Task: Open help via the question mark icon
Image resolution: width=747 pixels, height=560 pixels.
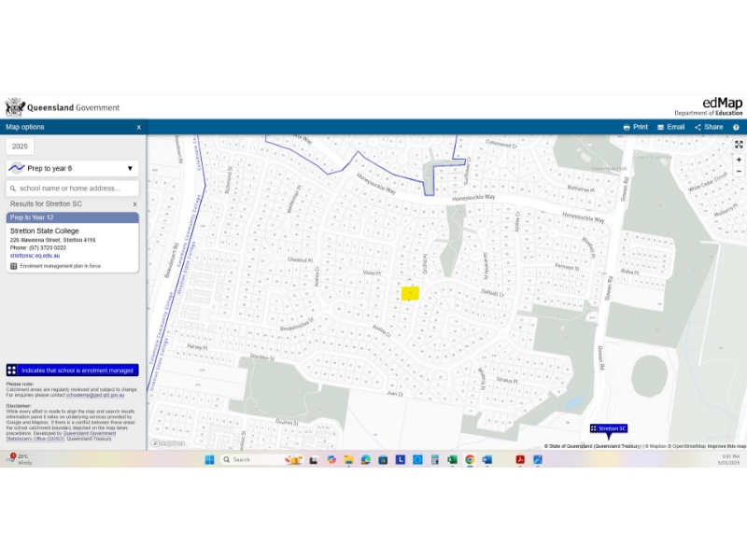Action: pyautogui.click(x=736, y=127)
